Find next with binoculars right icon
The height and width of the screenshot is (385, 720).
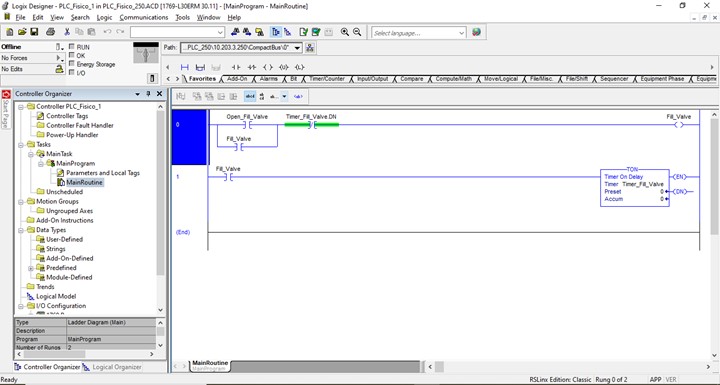tap(247, 32)
